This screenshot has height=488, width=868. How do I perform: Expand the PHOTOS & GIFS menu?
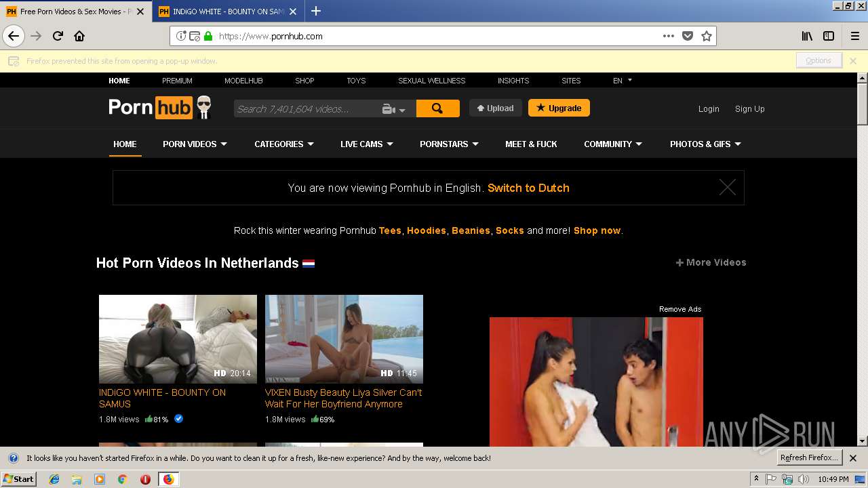coord(705,144)
